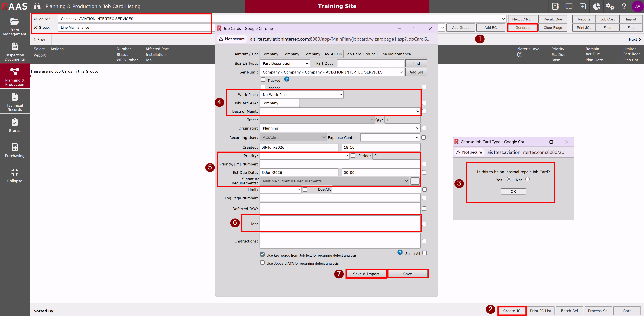Open the settings gears icon
The width and height of the screenshot is (644, 316).
[610, 6]
